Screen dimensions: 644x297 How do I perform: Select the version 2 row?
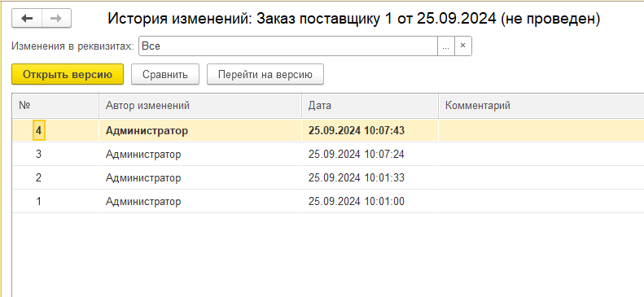[328, 177]
